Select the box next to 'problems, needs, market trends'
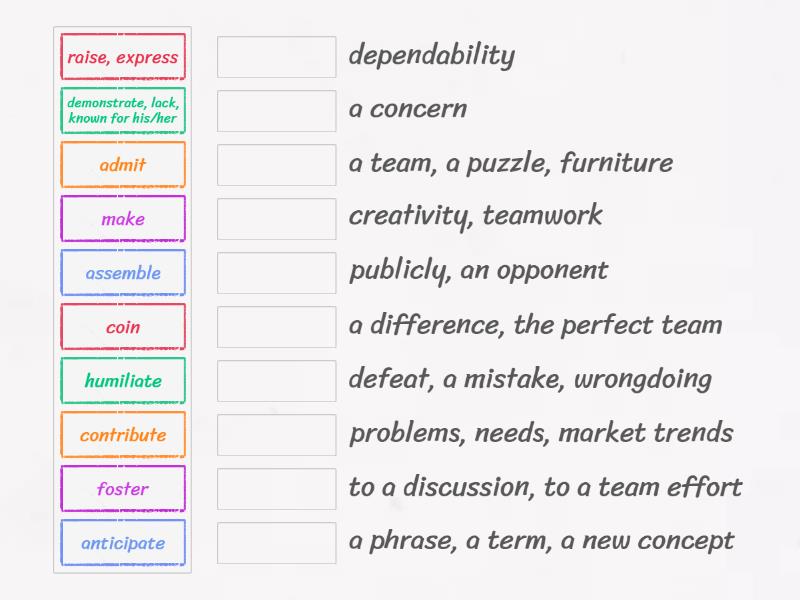 276,435
